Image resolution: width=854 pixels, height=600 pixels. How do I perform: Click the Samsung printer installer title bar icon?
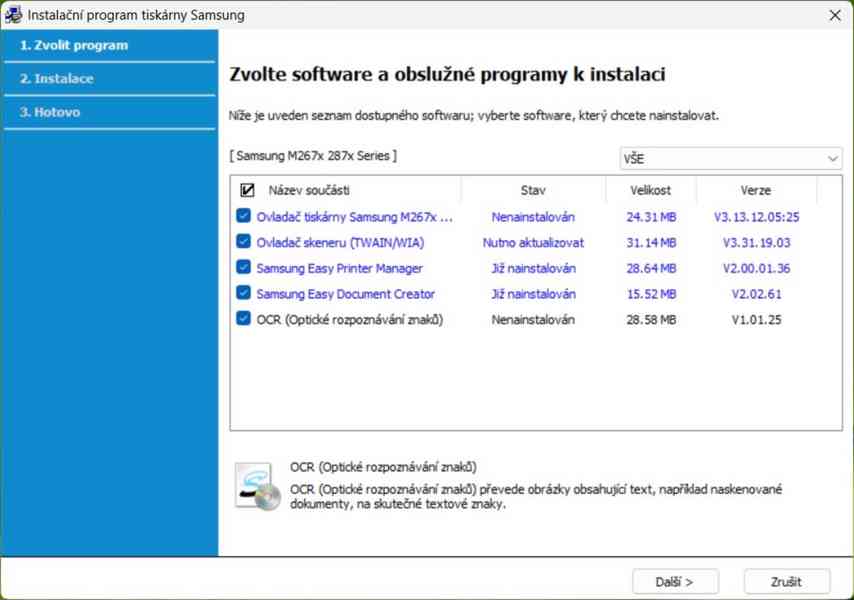coord(14,15)
